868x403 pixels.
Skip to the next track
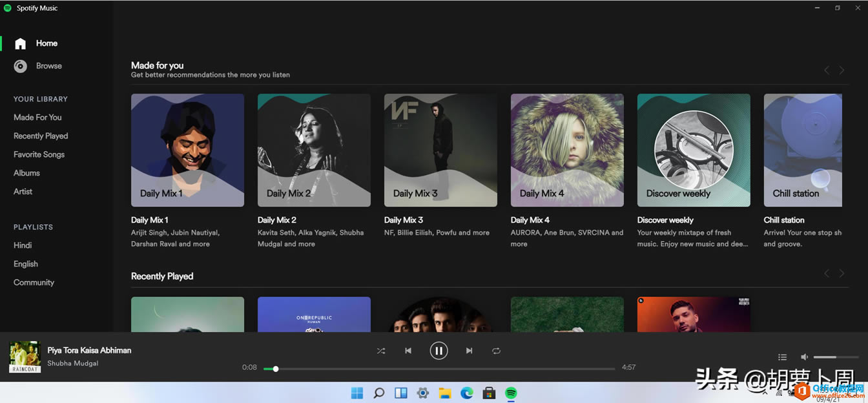pyautogui.click(x=470, y=351)
